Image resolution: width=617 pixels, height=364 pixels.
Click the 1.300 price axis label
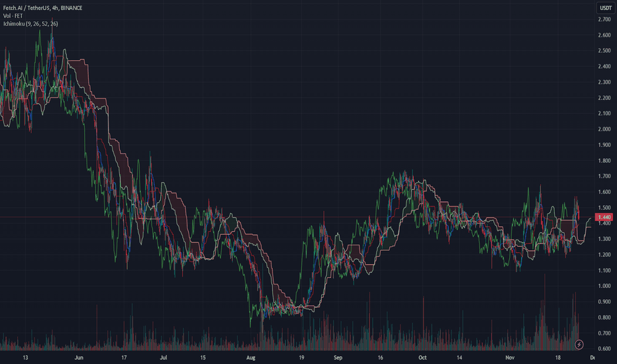604,239
